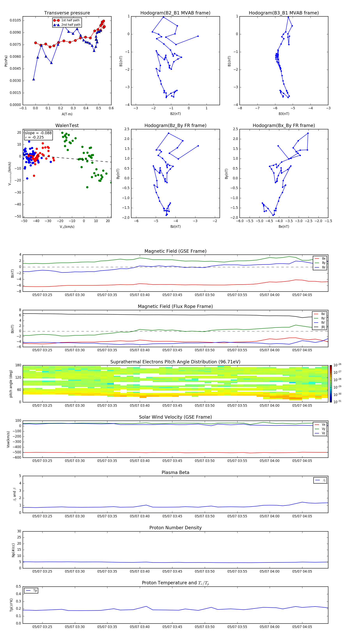The width and height of the screenshot is (351, 644).
Task: Click the pitch angle color scale bar
Action: click(x=331, y=384)
